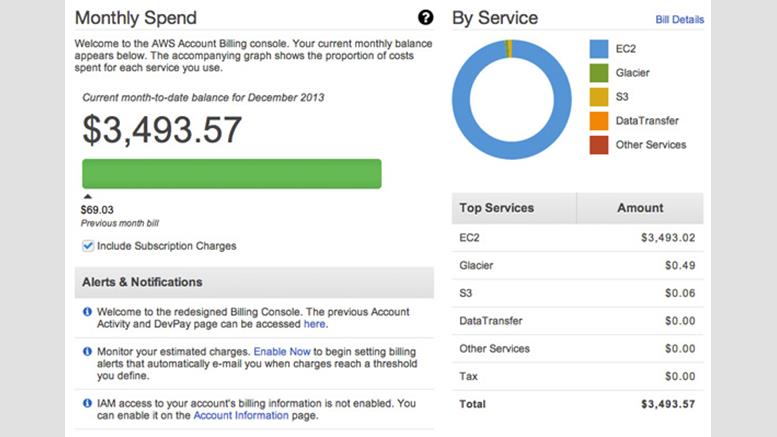Click the 'Previous month bill' caption
This screenshot has height=437, width=777.
coord(120,223)
